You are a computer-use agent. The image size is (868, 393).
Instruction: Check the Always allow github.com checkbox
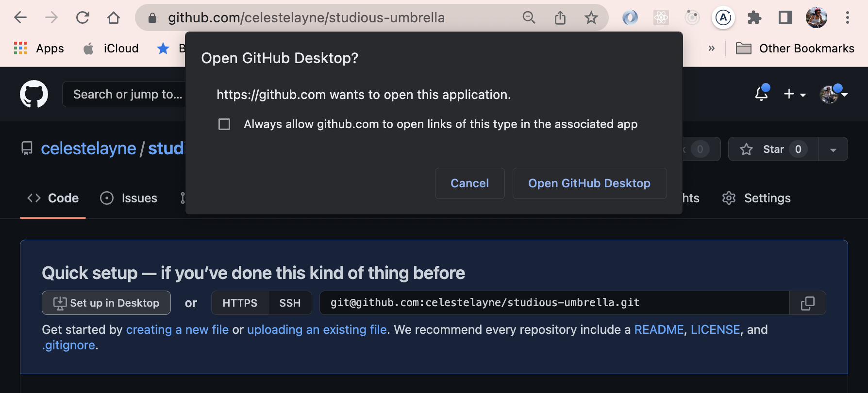tap(224, 124)
